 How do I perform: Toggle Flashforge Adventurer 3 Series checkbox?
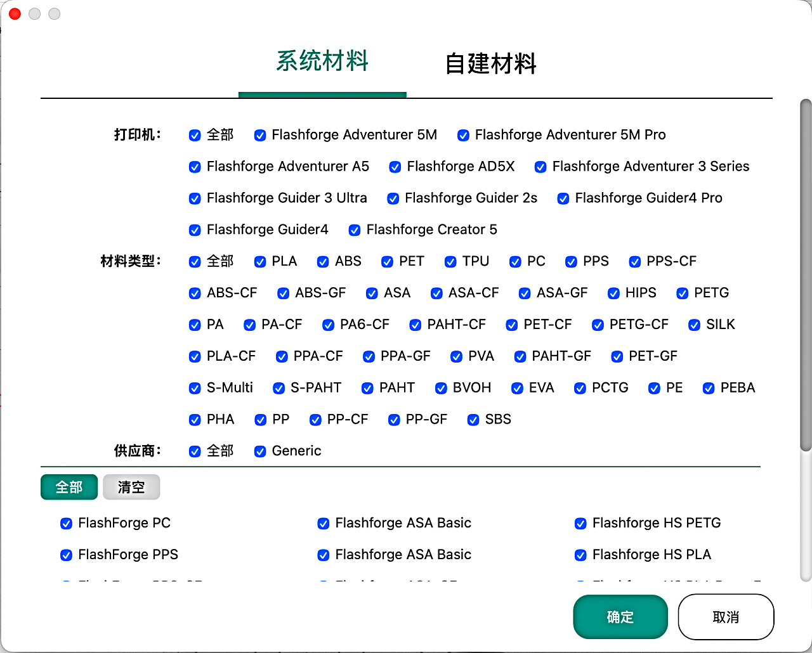pos(540,167)
